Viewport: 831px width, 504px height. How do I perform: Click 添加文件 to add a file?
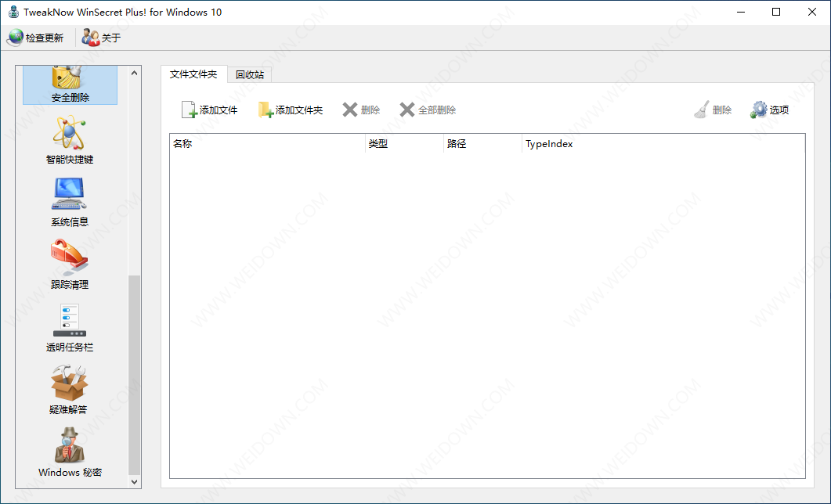click(209, 110)
